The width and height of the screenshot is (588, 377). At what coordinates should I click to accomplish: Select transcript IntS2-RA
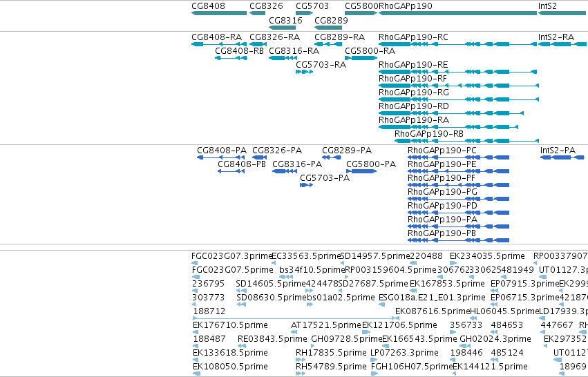coord(563,44)
